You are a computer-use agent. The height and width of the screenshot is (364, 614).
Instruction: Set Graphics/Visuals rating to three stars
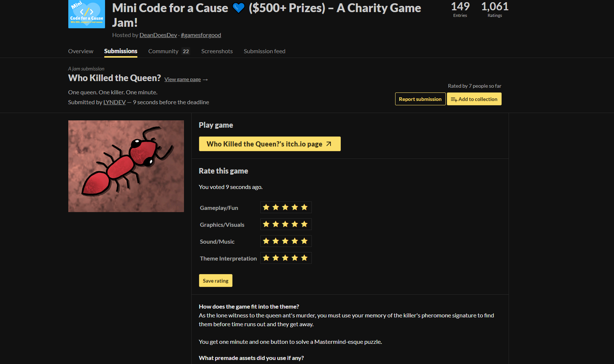[285, 224]
